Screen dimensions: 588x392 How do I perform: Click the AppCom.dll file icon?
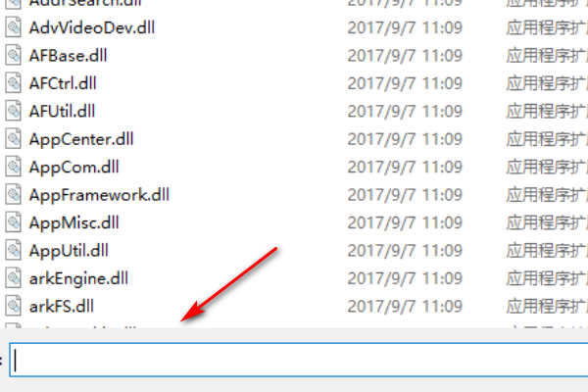(x=13, y=167)
